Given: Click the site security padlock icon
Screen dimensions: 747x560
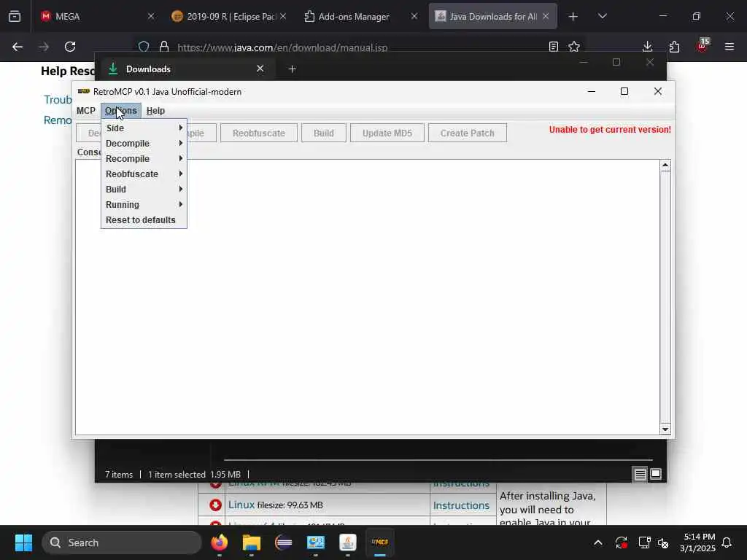Looking at the screenshot, I should coord(164,47).
